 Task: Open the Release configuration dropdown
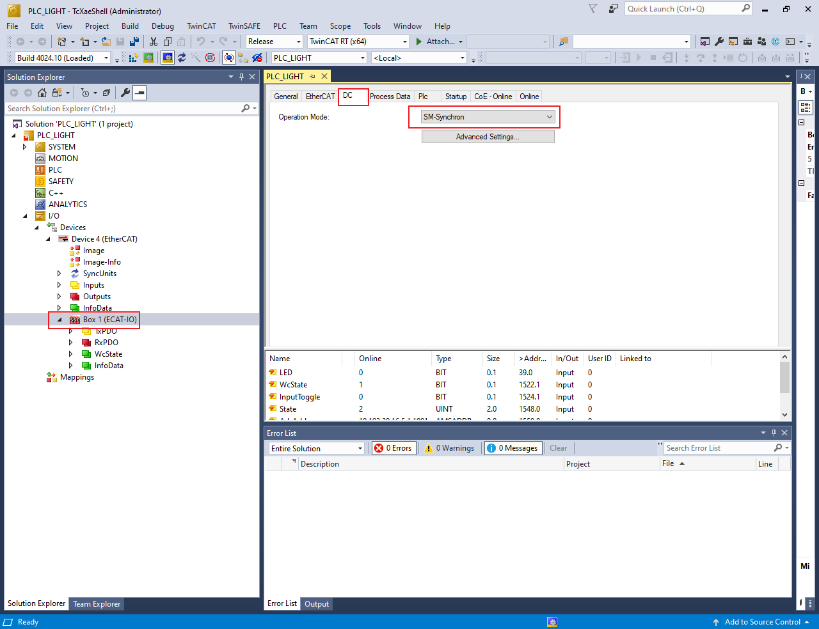[x=274, y=42]
